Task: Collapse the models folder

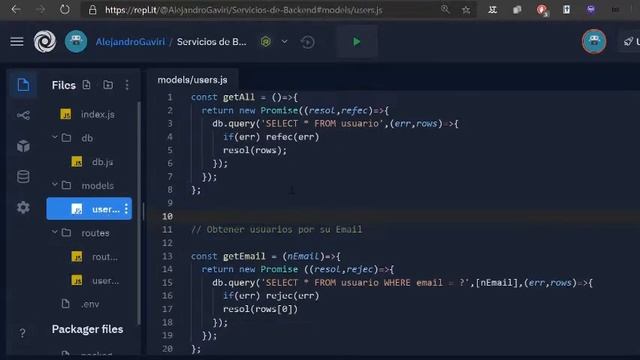Action: tap(55, 185)
